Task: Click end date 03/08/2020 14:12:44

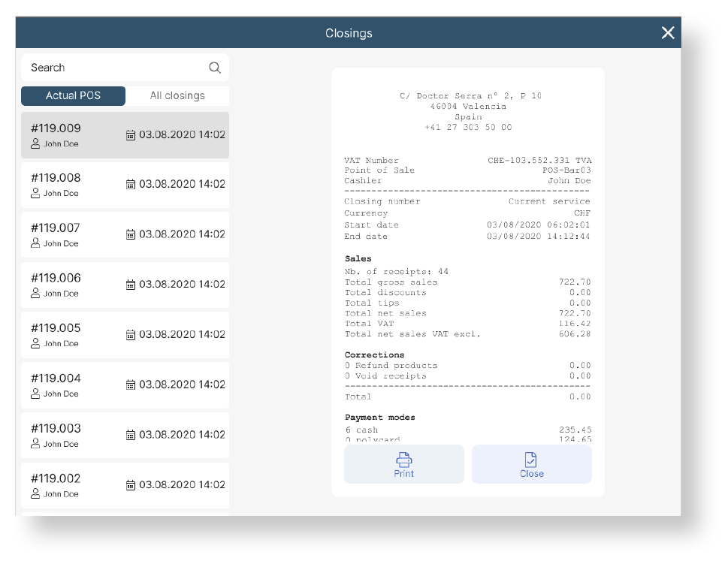Action: [538, 237]
